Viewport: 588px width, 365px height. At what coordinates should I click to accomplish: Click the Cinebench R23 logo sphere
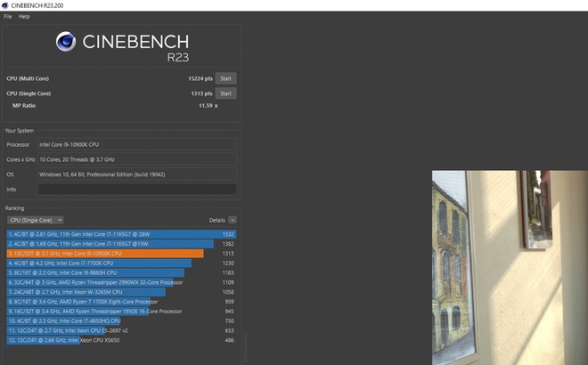tap(66, 41)
